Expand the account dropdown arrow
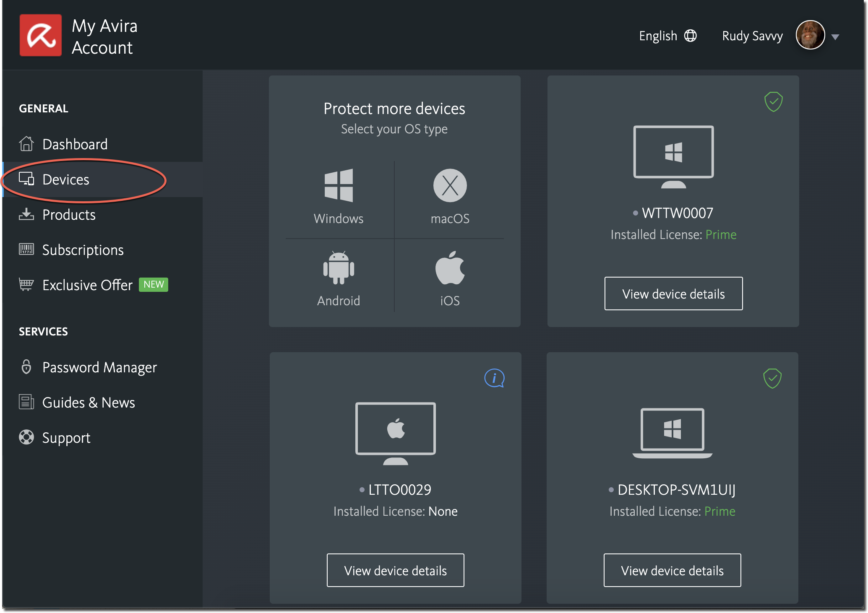 pos(835,37)
